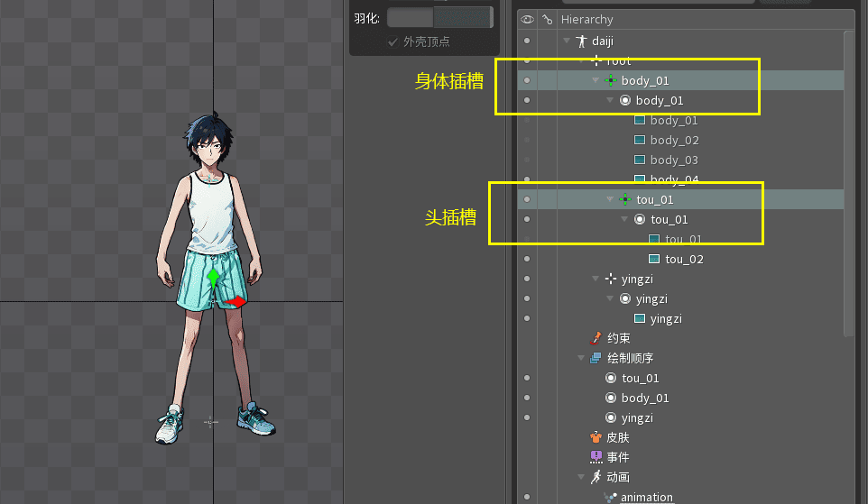Toggle visibility dot for yingzi bone row
This screenshot has width=868, height=504.
(527, 279)
